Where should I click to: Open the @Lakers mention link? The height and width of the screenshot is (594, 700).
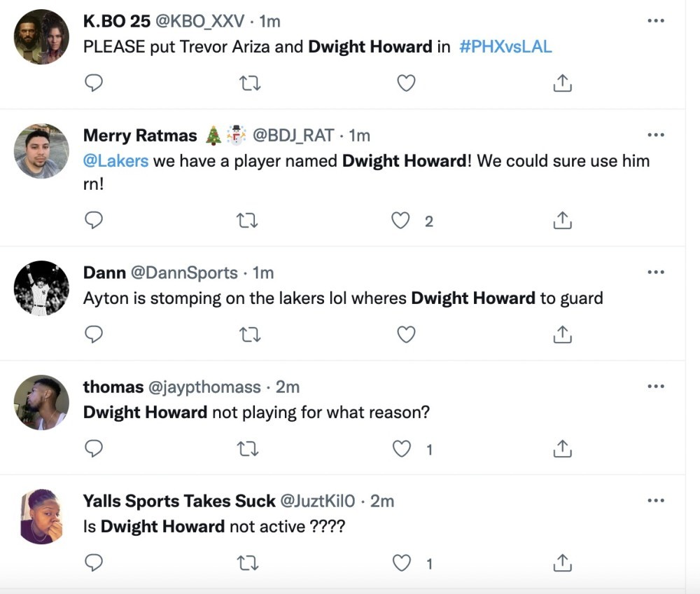click(x=115, y=161)
